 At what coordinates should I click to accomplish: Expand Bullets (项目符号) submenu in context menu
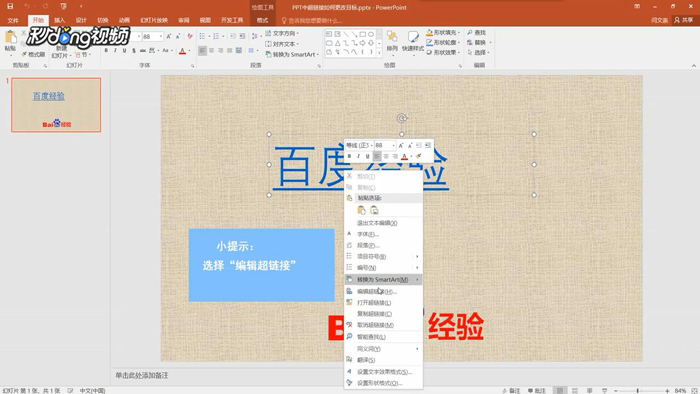pyautogui.click(x=383, y=257)
